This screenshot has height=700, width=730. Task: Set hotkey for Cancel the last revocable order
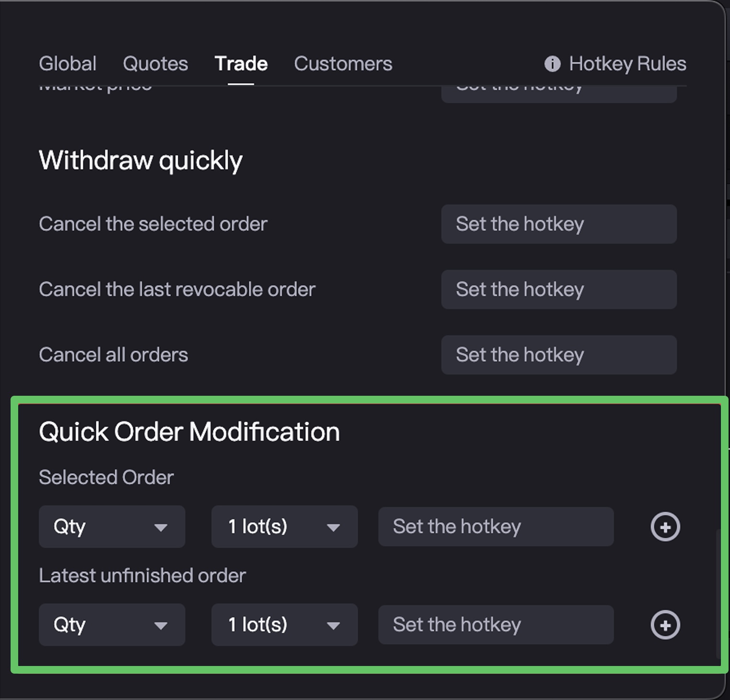(559, 289)
